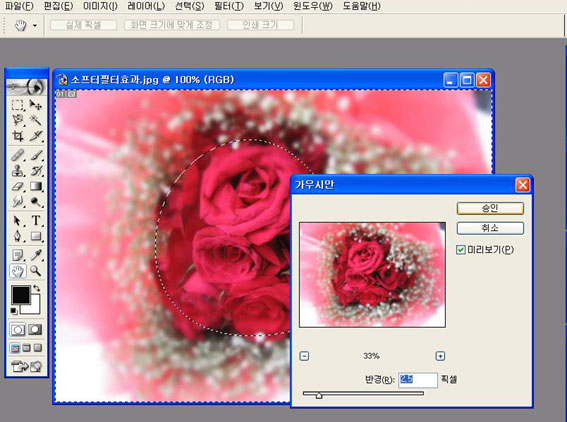
Task: Select the Rectangular Marquee tool
Action: pos(17,105)
